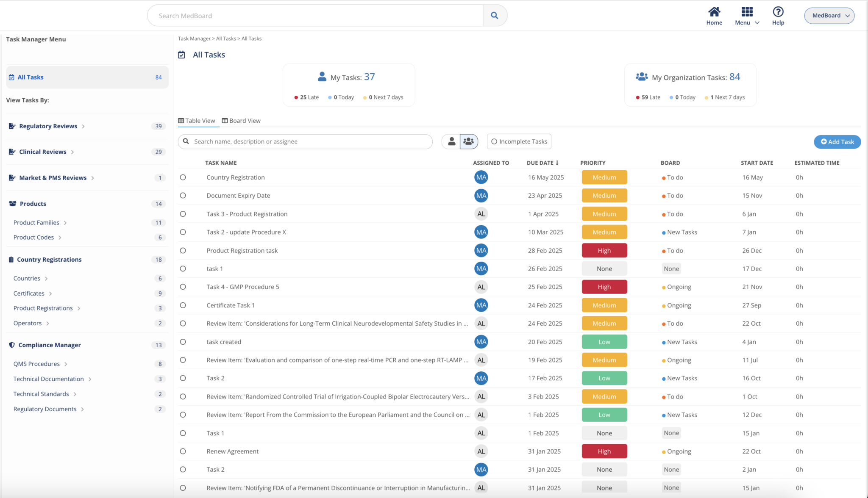Select the organization group filter icon
868x498 pixels.
coord(469,141)
